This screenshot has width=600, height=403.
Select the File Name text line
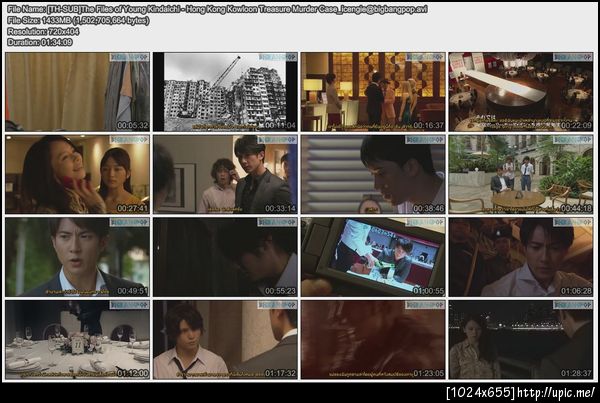[x=217, y=9]
